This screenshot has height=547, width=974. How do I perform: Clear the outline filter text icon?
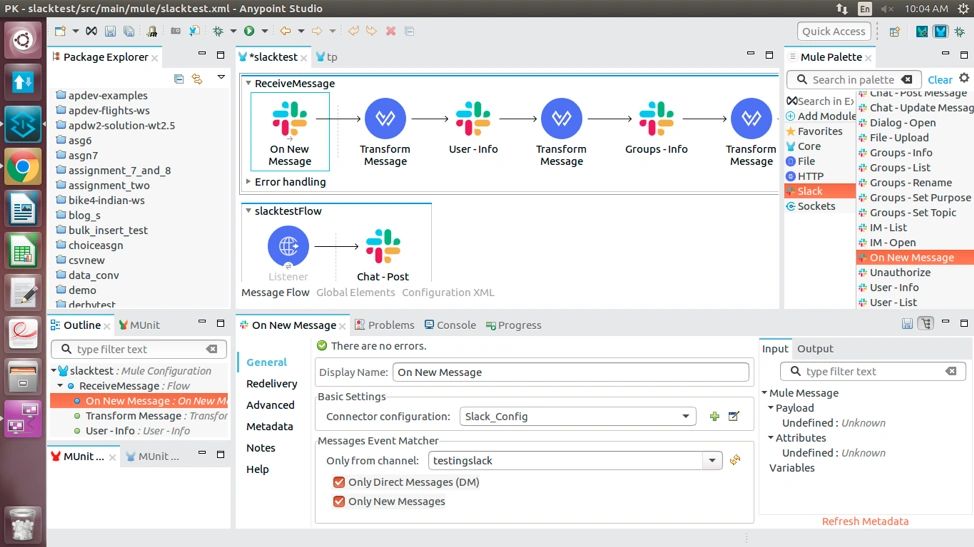[x=212, y=349]
